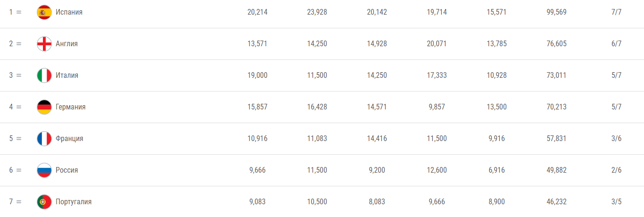Click the Spain flag icon

pyautogui.click(x=44, y=12)
